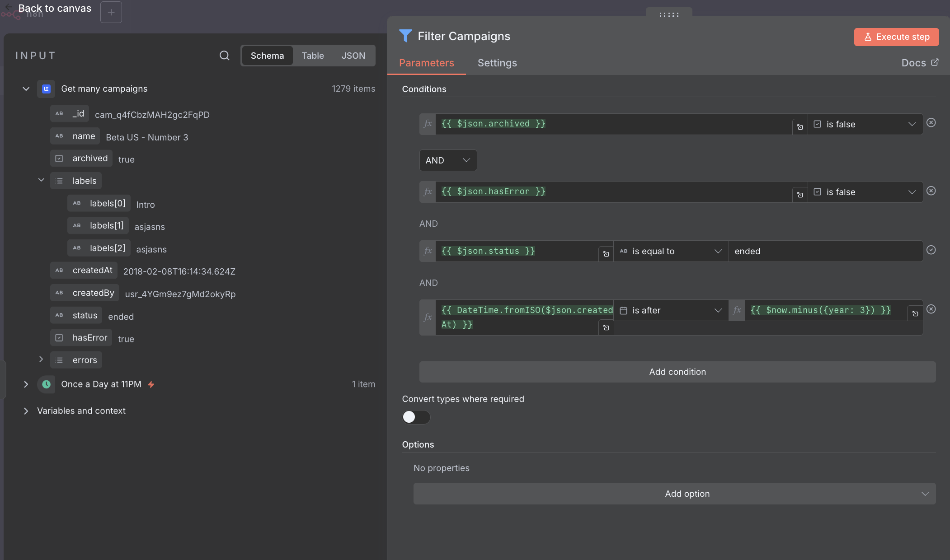Screen dimensions: 950x560
Task: Click the lightning bolt beside Once a Day at 11PM
Action: [x=150, y=384]
